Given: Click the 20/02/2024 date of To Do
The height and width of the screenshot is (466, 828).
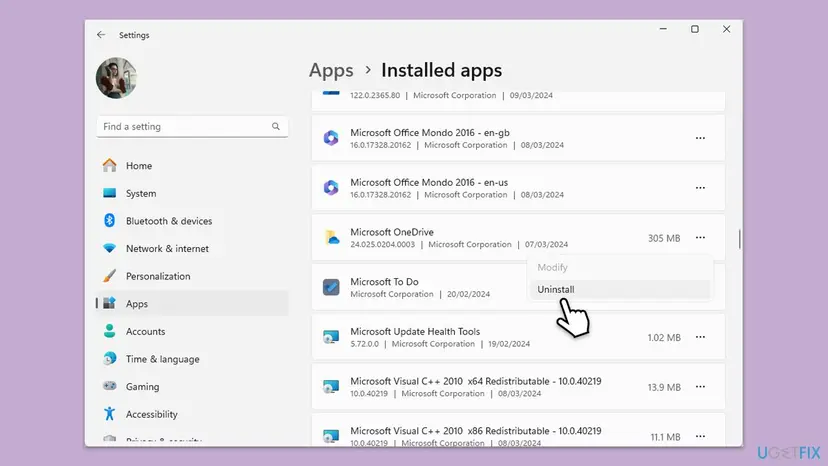Looking at the screenshot, I should [468, 294].
